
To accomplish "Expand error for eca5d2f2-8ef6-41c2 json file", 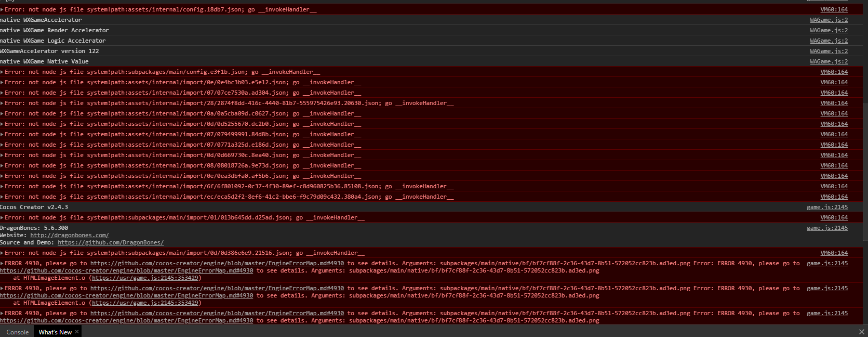I will (x=2, y=197).
